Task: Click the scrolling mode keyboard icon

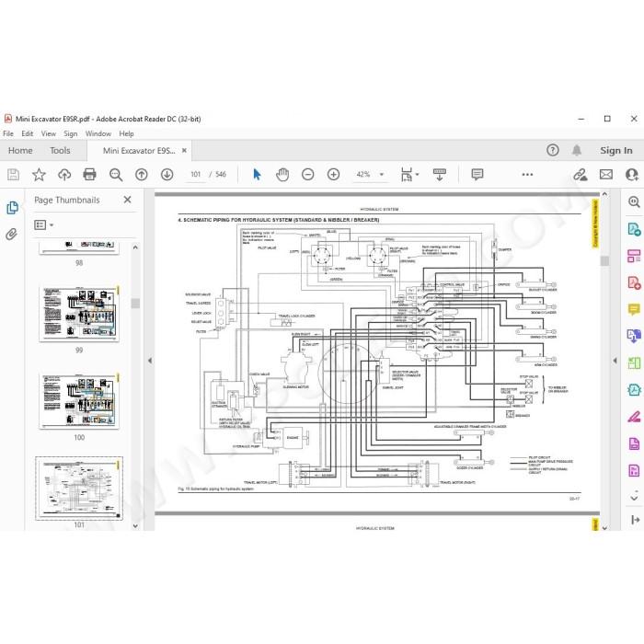Action: tap(440, 175)
